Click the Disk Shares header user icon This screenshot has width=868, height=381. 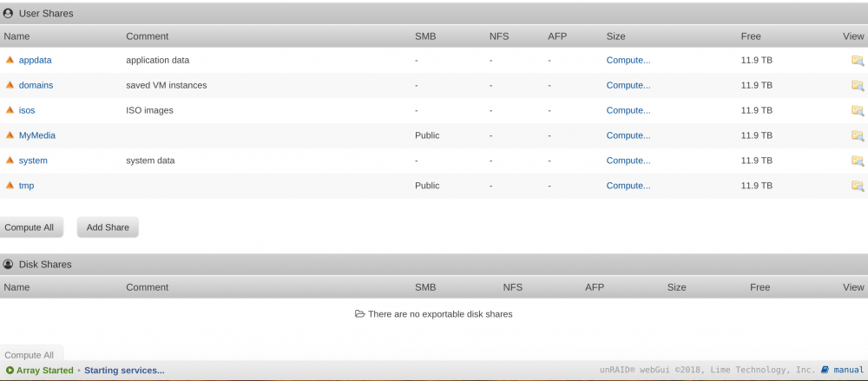coord(8,264)
